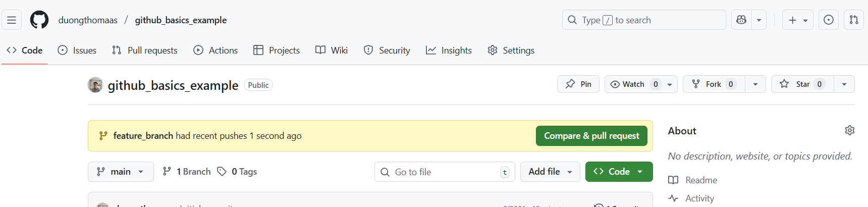
Task: Click the repository owner avatar
Action: point(95,85)
